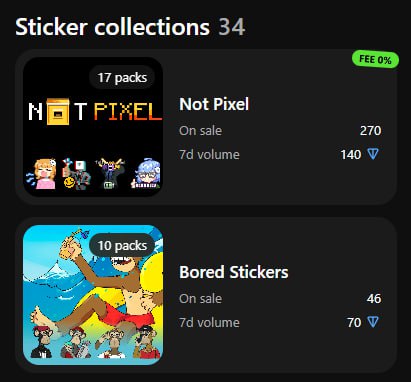This screenshot has height=382, width=411.
Task: Open the Bored Stickers collection thumbnail
Action: point(93,295)
